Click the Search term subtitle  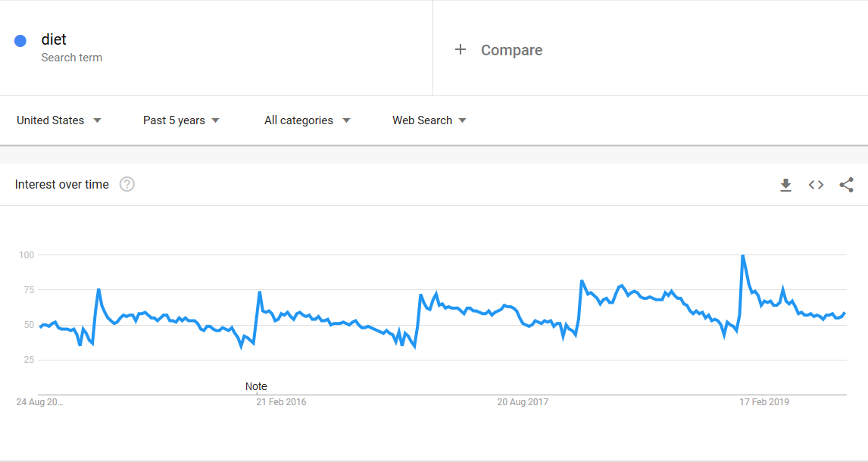72,58
